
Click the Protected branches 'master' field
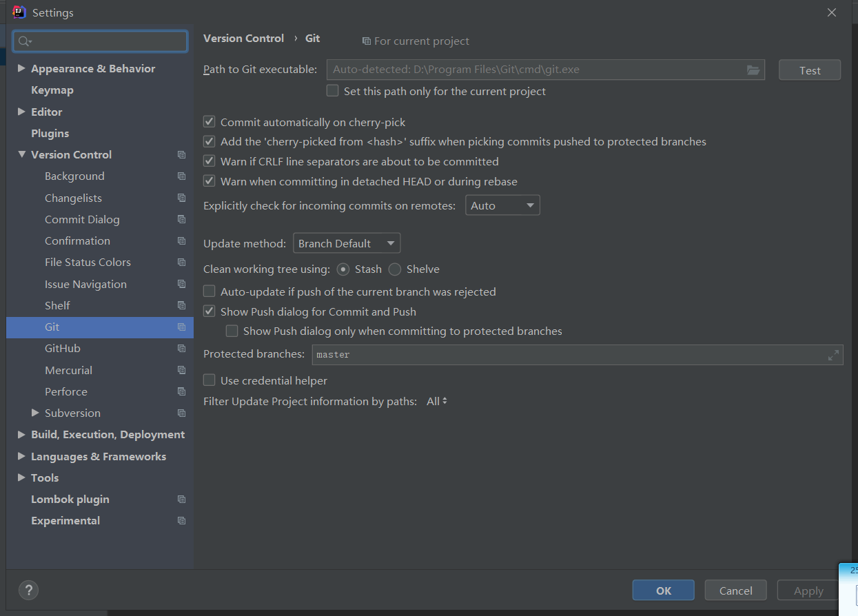578,355
